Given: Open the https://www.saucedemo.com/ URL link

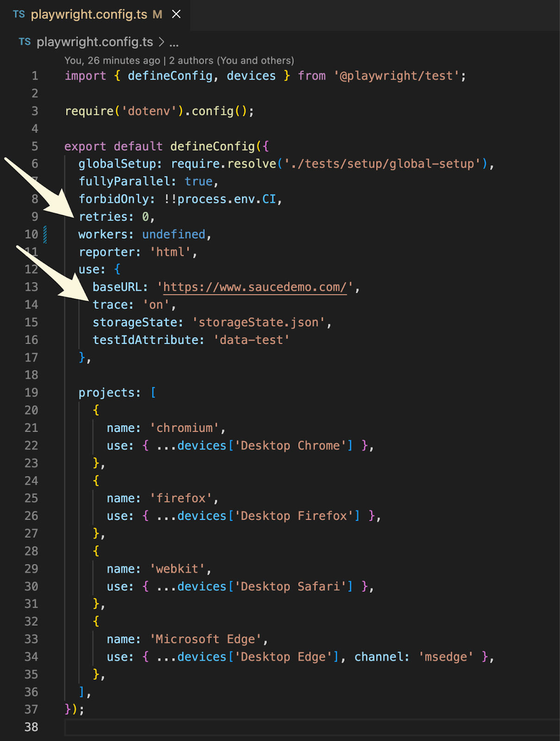Looking at the screenshot, I should (255, 287).
